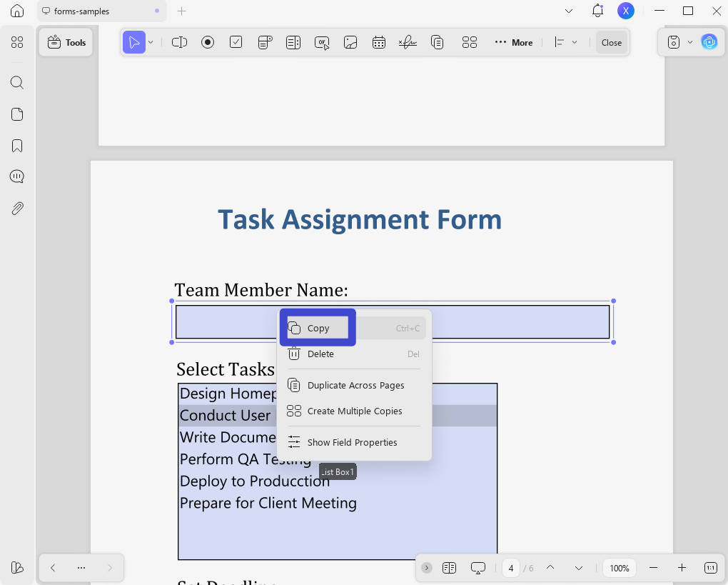Click the page number input field

(x=511, y=568)
